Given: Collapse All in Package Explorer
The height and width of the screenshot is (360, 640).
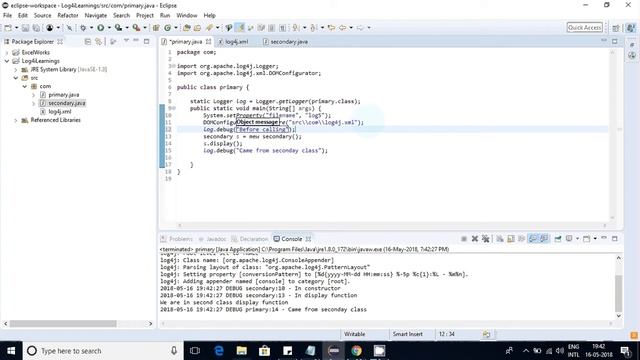Looking at the screenshot, I should (x=87, y=42).
